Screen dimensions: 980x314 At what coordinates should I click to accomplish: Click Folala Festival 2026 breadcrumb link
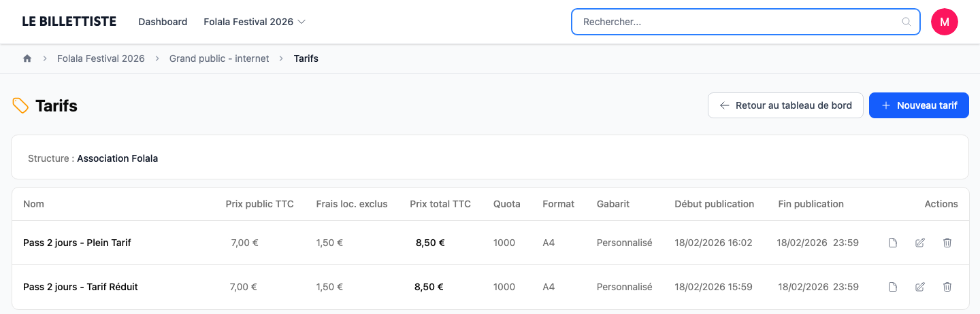point(101,58)
